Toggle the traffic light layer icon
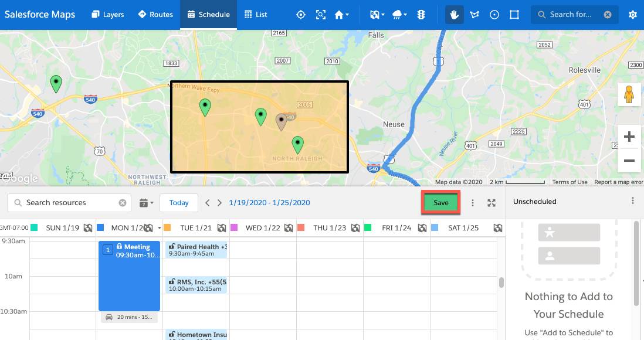This screenshot has width=644, height=340. tap(421, 15)
